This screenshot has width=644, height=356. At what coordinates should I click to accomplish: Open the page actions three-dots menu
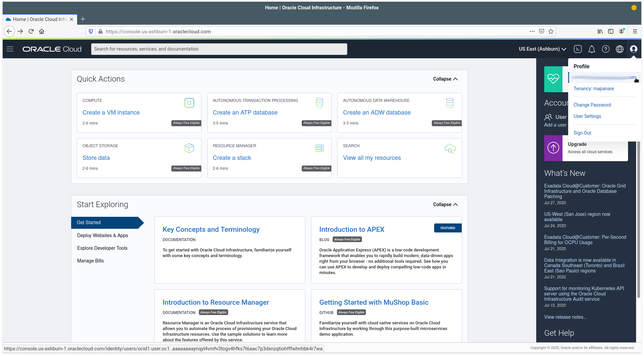(x=532, y=31)
